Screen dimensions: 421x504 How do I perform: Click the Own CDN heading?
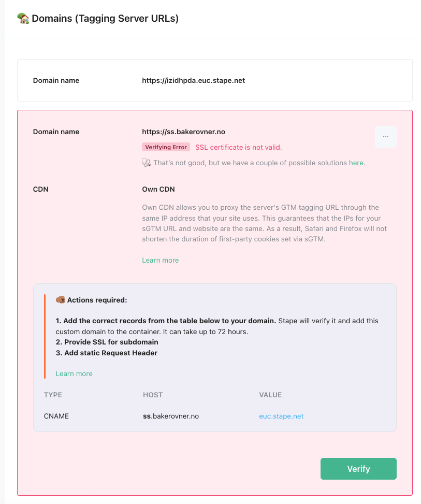[x=158, y=189]
